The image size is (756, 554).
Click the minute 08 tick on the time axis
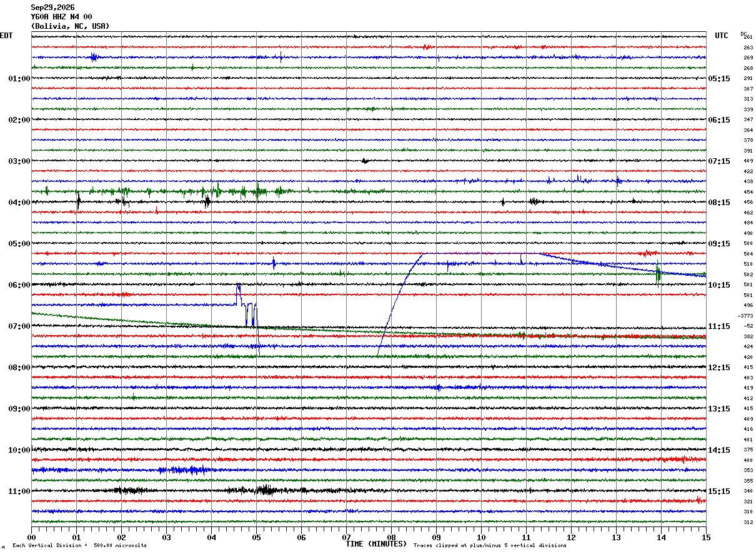tap(391, 537)
